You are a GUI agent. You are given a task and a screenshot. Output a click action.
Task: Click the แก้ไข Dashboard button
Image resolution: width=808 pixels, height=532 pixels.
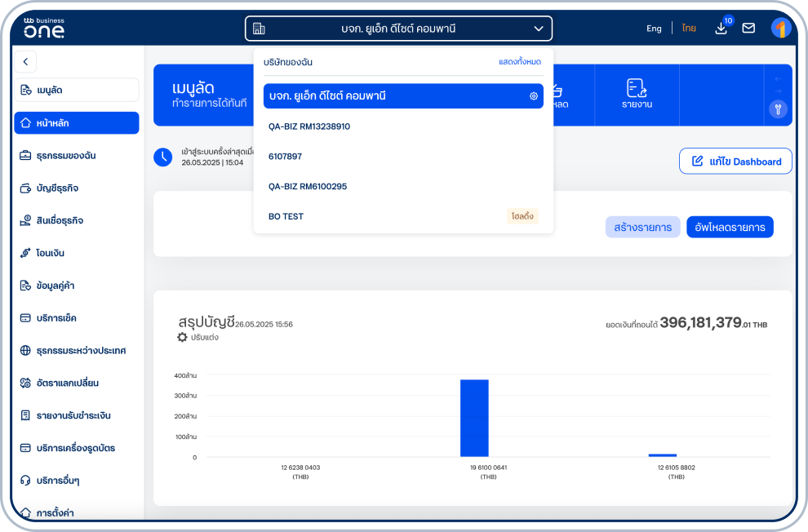coord(735,162)
